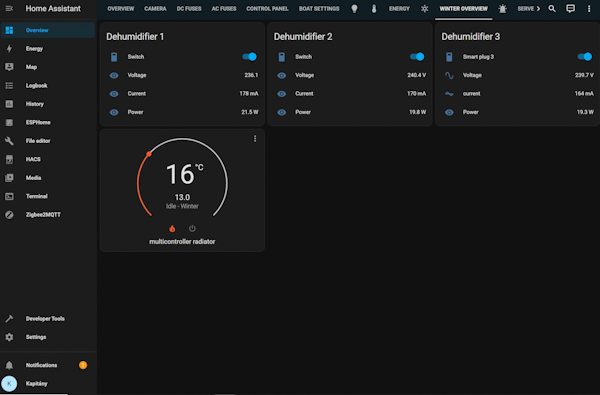Open Dehumidifier 1 Current details
Viewport: 600px width, 395px height.
[x=183, y=93]
